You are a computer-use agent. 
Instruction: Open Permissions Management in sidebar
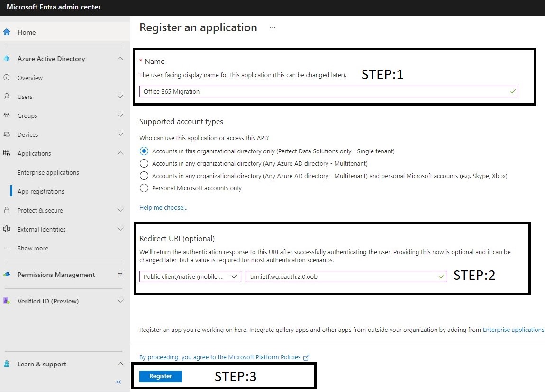[56, 275]
